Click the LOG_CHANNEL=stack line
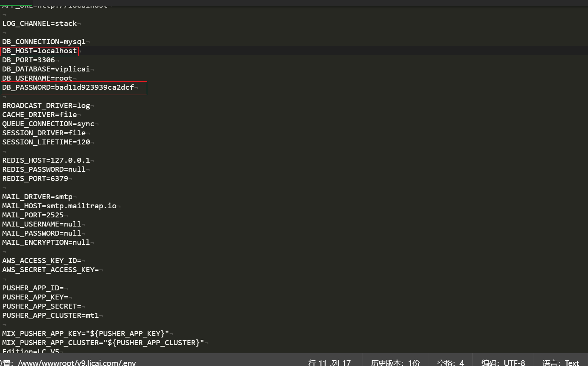Viewport: 588px width, 366px height. click(x=40, y=24)
